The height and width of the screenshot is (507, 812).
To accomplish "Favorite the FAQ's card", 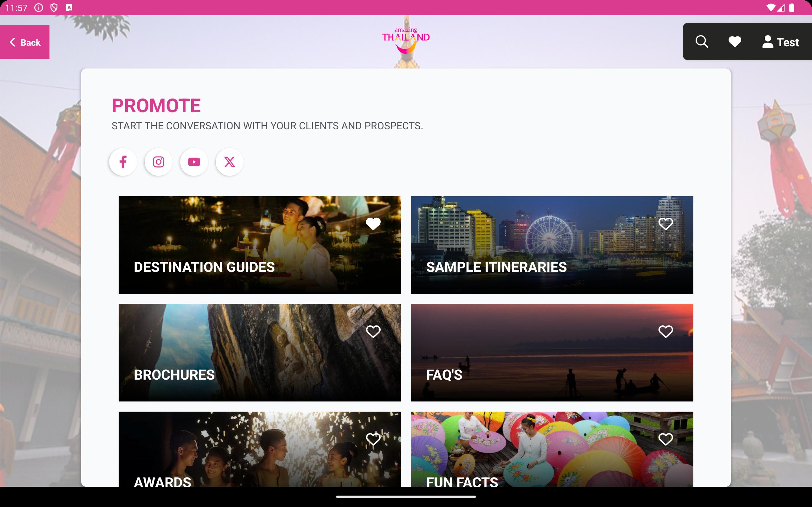I will pos(666,331).
